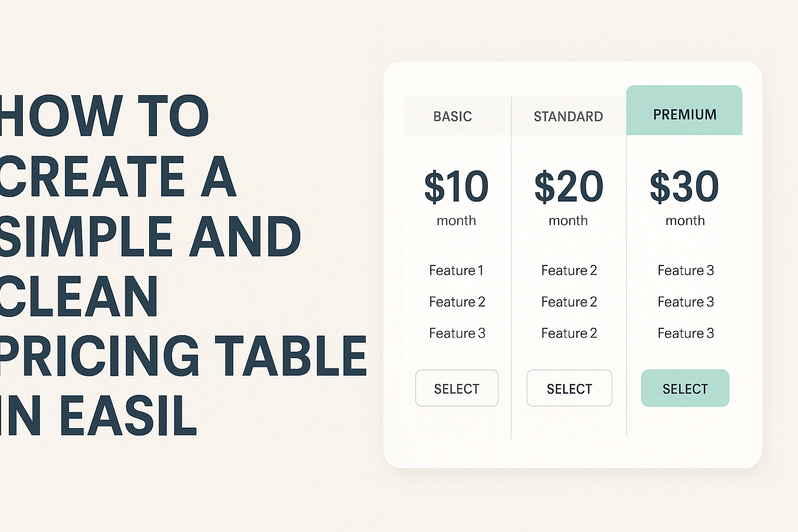
Task: Click the 'month' label under $30
Action: [685, 221]
